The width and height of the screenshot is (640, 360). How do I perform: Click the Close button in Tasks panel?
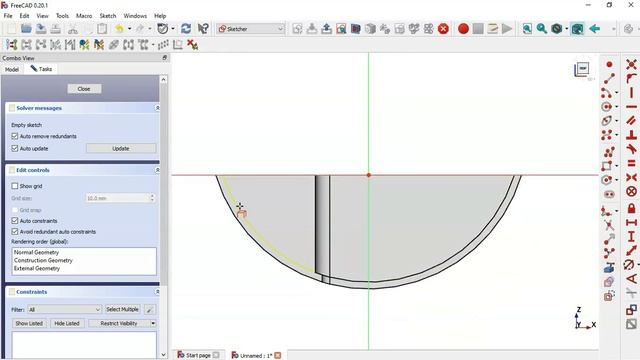coord(84,89)
